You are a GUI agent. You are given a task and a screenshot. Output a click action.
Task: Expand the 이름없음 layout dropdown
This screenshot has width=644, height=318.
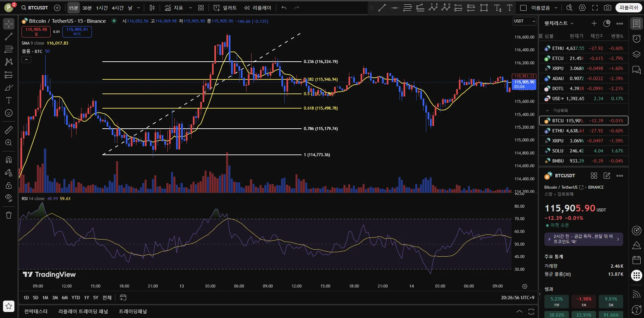click(x=556, y=8)
